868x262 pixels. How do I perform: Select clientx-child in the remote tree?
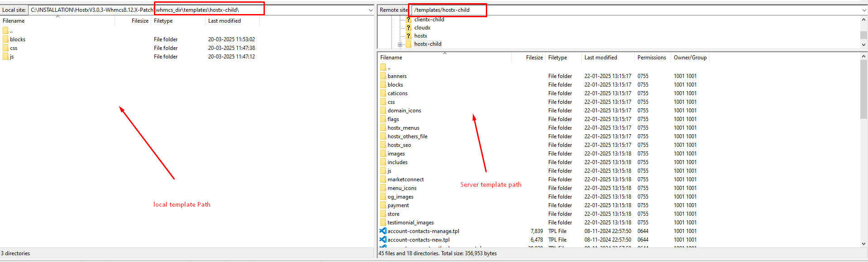click(x=429, y=19)
